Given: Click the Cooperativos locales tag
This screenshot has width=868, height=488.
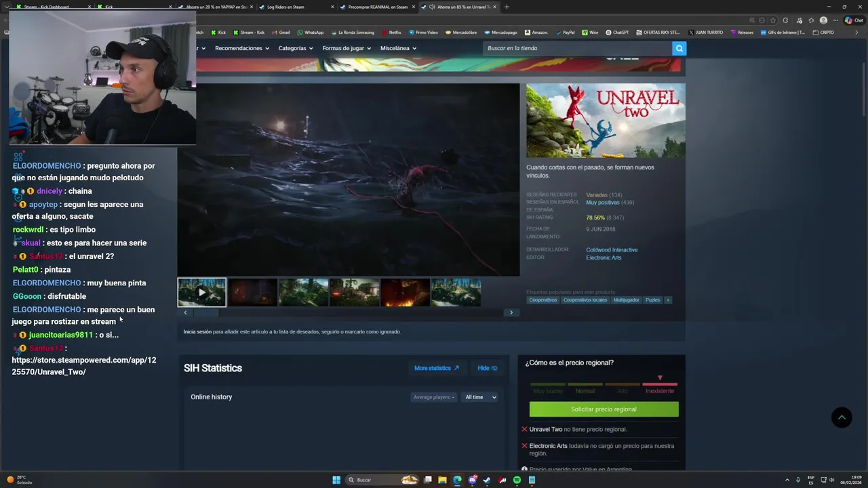Looking at the screenshot, I should (585, 300).
